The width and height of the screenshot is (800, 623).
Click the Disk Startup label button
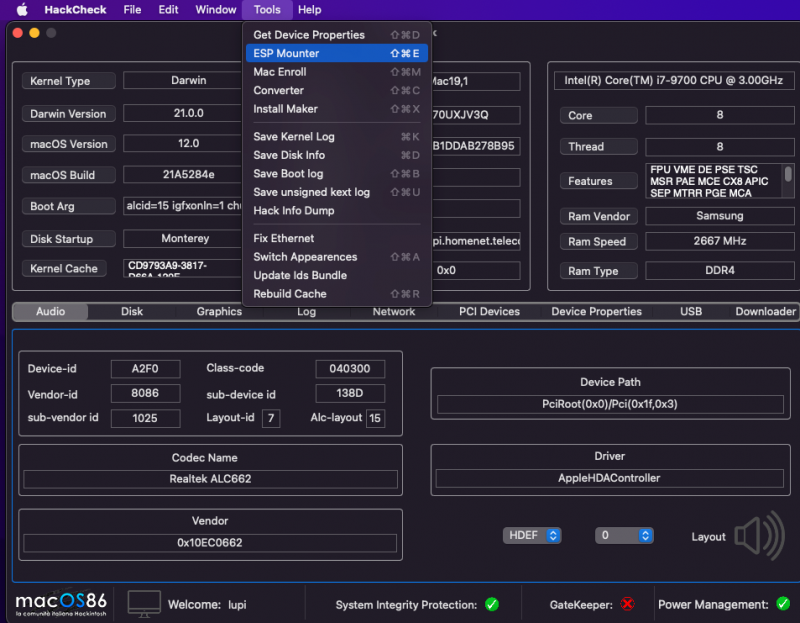pyautogui.click(x=68, y=239)
